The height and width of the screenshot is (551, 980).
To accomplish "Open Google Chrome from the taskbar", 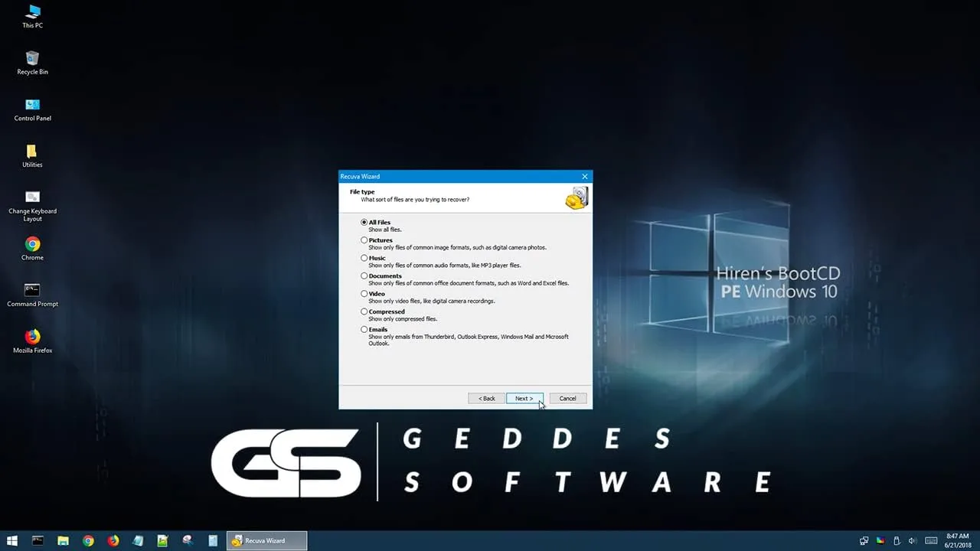I will (88, 540).
